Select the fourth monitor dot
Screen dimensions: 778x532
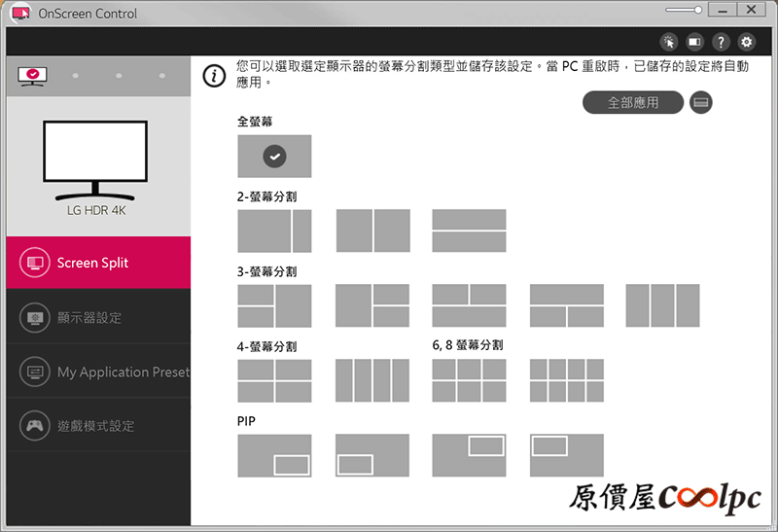click(162, 76)
